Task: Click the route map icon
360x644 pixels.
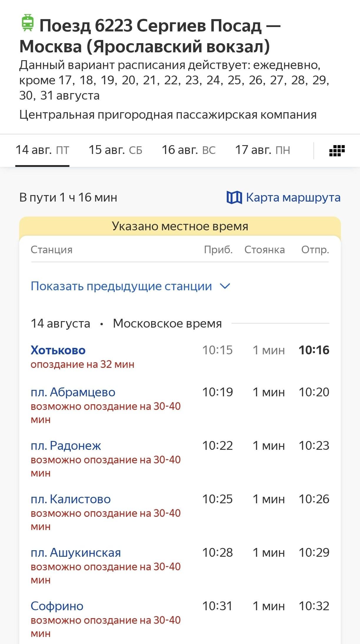Action: 234,197
